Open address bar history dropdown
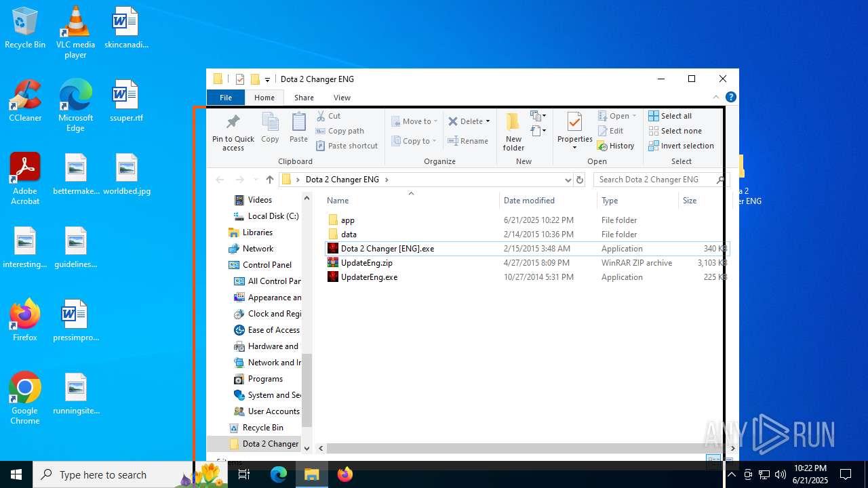This screenshot has height=488, width=868. click(x=568, y=180)
